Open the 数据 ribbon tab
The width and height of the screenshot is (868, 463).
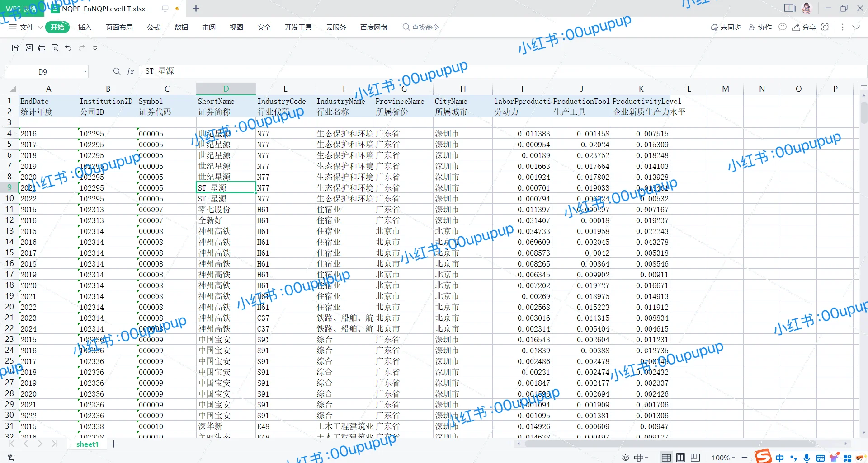[x=181, y=27]
